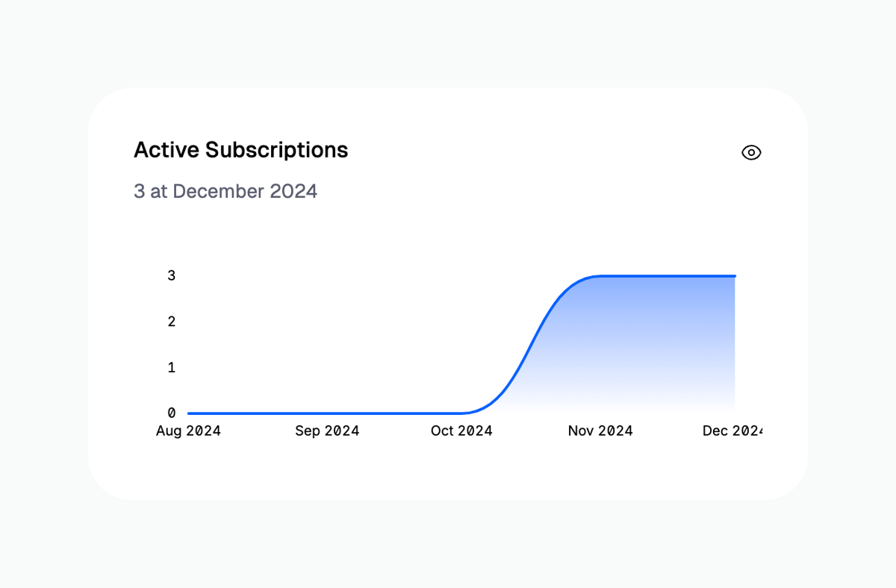Select the Active Subscriptions title
896x588 pixels.
pyautogui.click(x=240, y=150)
